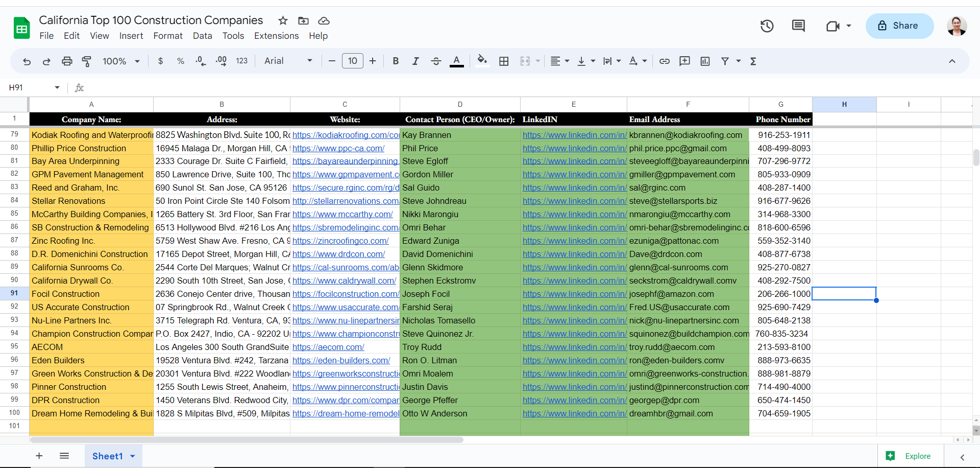
Task: Open Explore panel
Action: coord(909,456)
